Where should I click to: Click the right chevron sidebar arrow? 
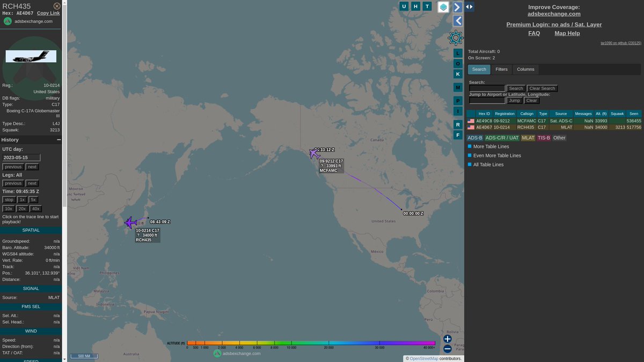click(x=458, y=7)
